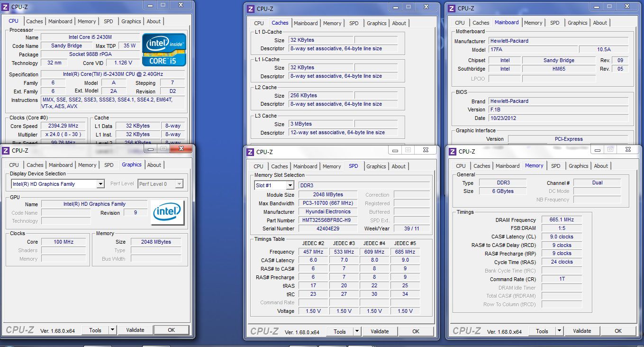Click the Graphic Interface version 'PCI-Express'

point(569,139)
